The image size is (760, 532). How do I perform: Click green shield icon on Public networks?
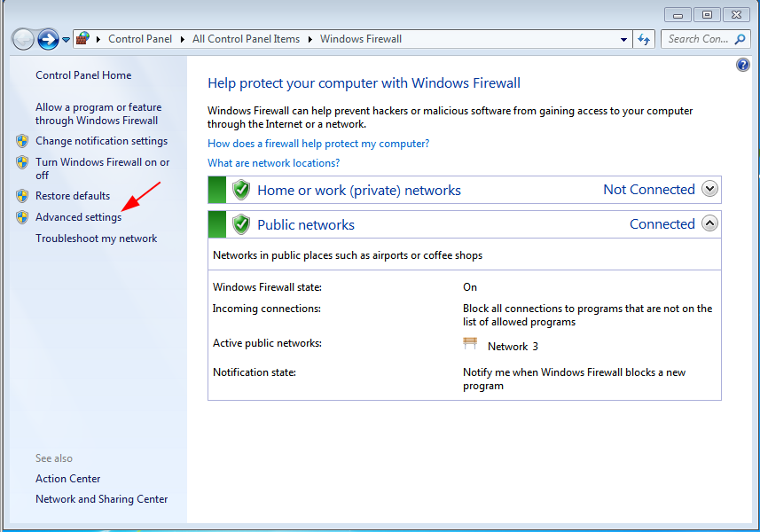point(241,224)
